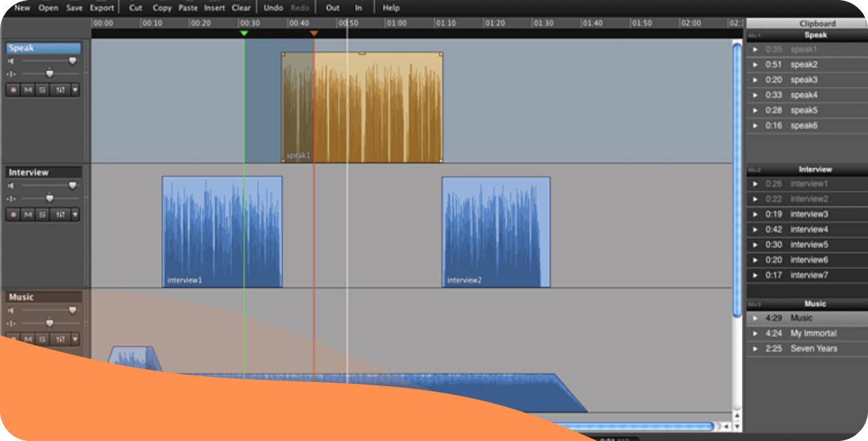
Task: Click Export in the top toolbar
Action: pyautogui.click(x=102, y=8)
